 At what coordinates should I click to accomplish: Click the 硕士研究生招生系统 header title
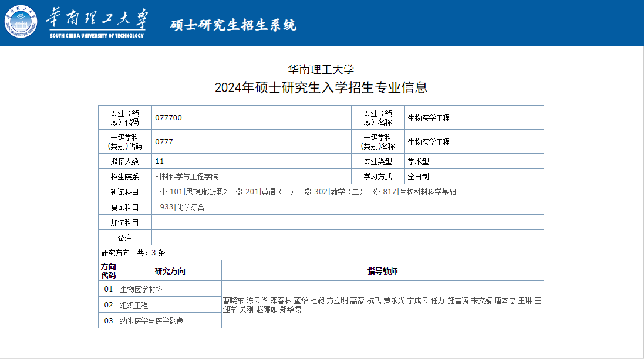(233, 25)
